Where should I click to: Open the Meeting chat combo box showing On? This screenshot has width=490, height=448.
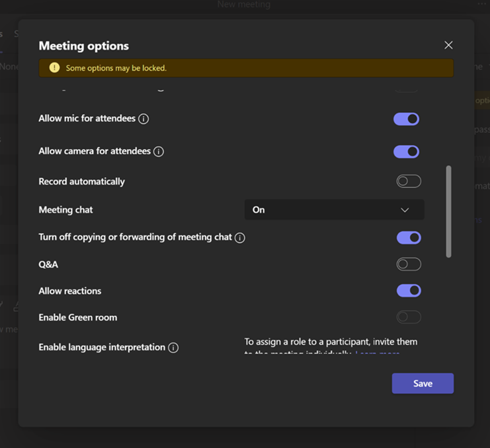[x=334, y=210]
